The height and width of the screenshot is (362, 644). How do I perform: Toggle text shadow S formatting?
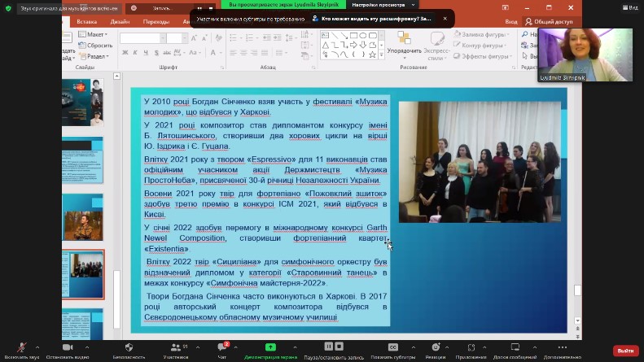click(x=156, y=53)
